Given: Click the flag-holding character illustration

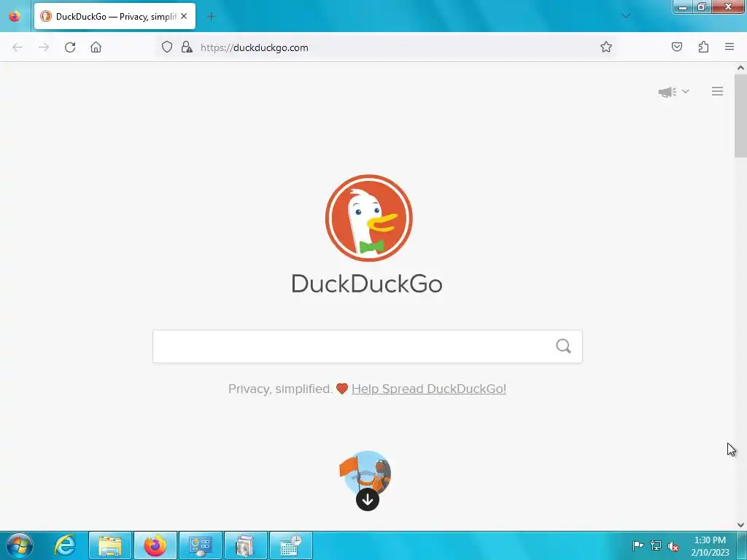Looking at the screenshot, I should coord(365,472).
